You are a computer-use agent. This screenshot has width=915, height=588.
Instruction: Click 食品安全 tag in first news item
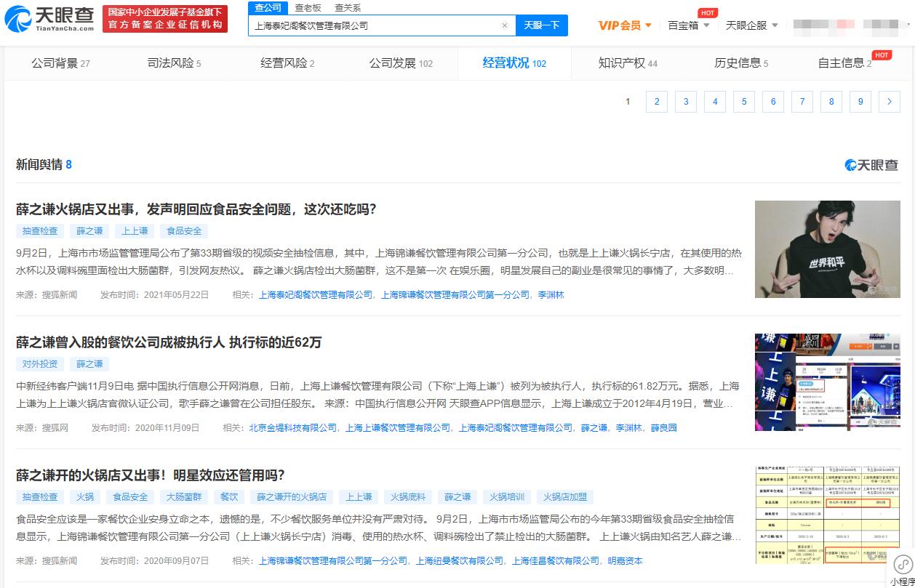(184, 231)
